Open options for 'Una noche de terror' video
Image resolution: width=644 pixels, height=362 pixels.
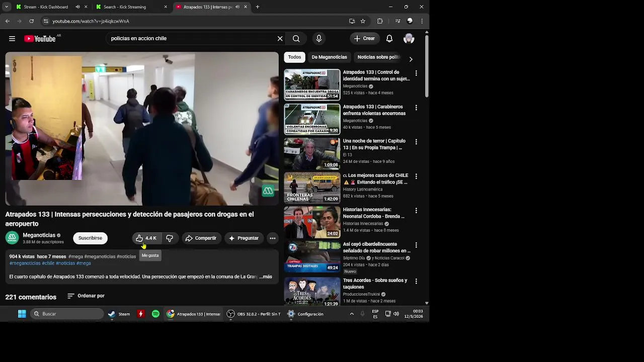[x=416, y=142]
